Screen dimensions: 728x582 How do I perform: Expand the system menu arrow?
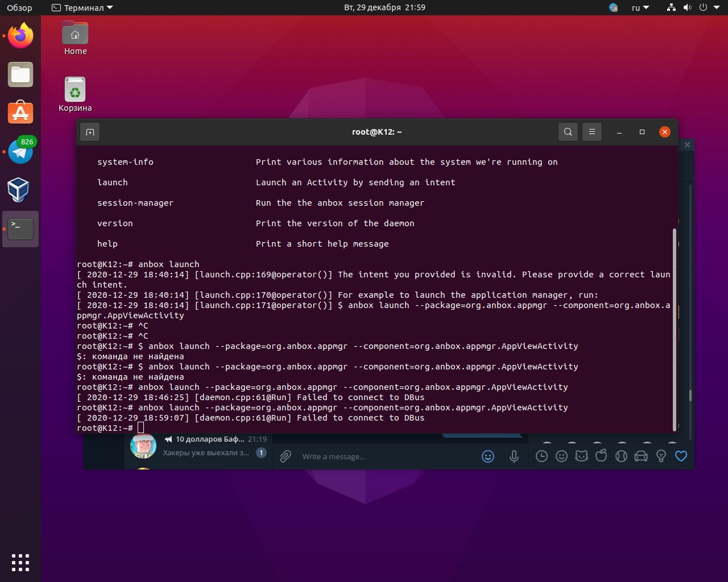tap(717, 8)
